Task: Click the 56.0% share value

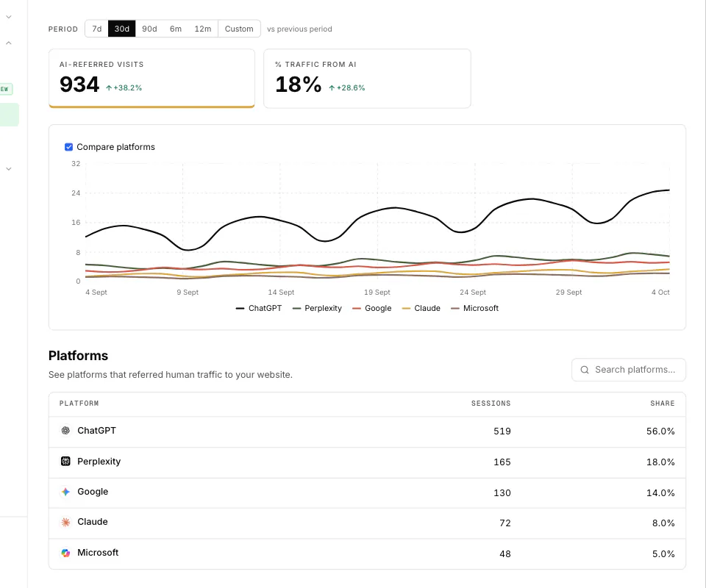Action: tap(660, 431)
